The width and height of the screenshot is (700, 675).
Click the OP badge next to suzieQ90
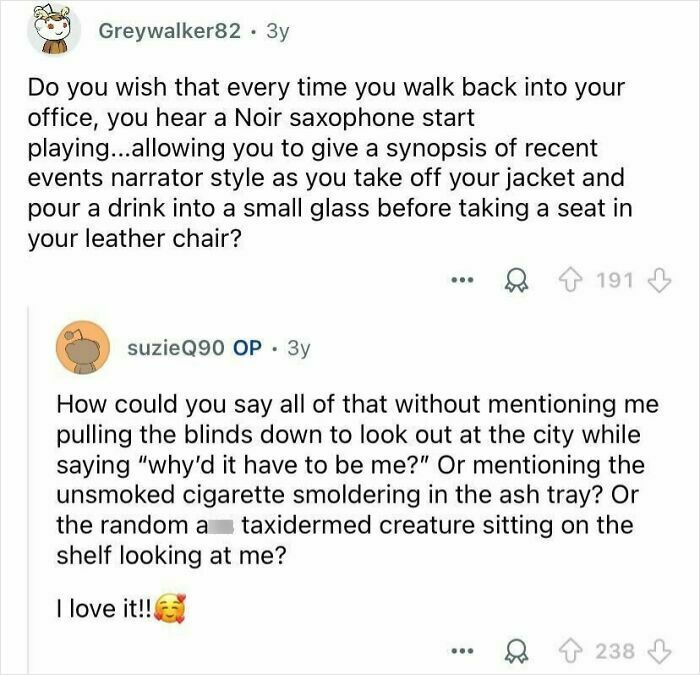click(x=247, y=348)
